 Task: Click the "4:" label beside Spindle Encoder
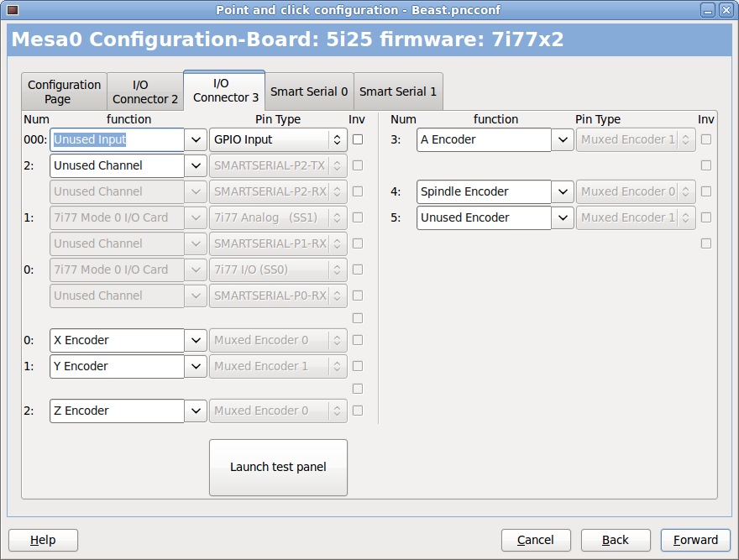pyautogui.click(x=396, y=191)
